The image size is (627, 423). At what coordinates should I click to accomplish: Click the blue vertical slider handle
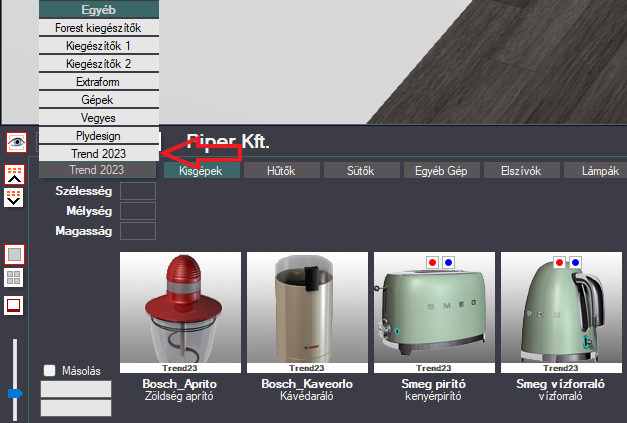tap(15, 393)
